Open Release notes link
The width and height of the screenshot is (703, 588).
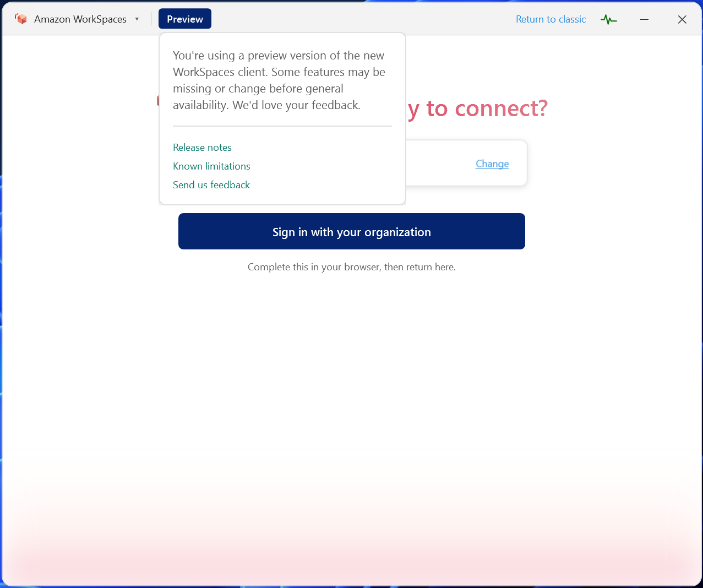pos(202,148)
